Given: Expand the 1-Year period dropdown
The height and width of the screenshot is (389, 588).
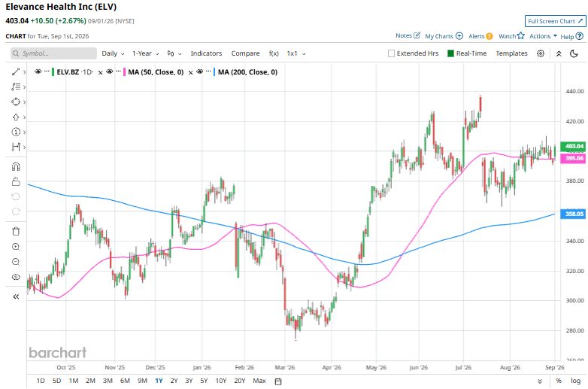Looking at the screenshot, I should click(146, 53).
